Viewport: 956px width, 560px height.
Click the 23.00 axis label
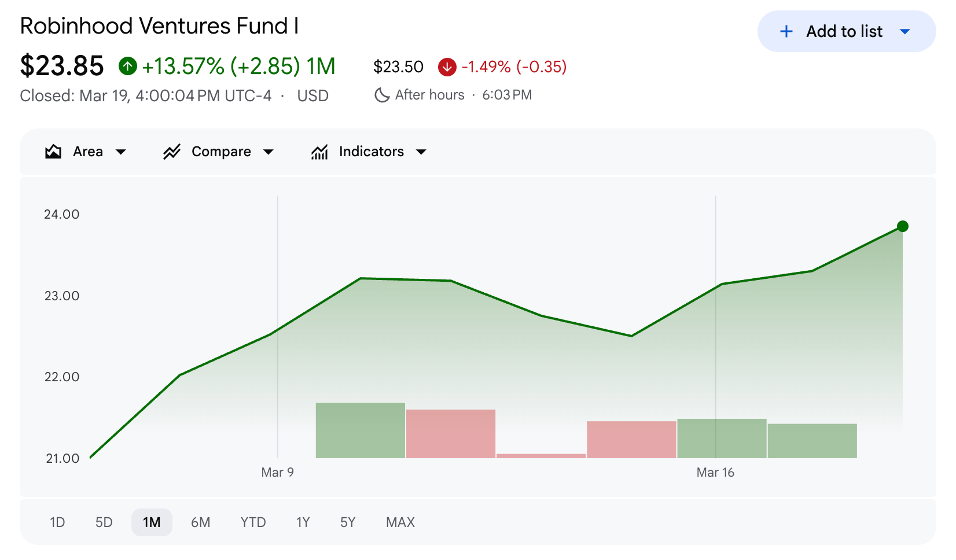[62, 296]
